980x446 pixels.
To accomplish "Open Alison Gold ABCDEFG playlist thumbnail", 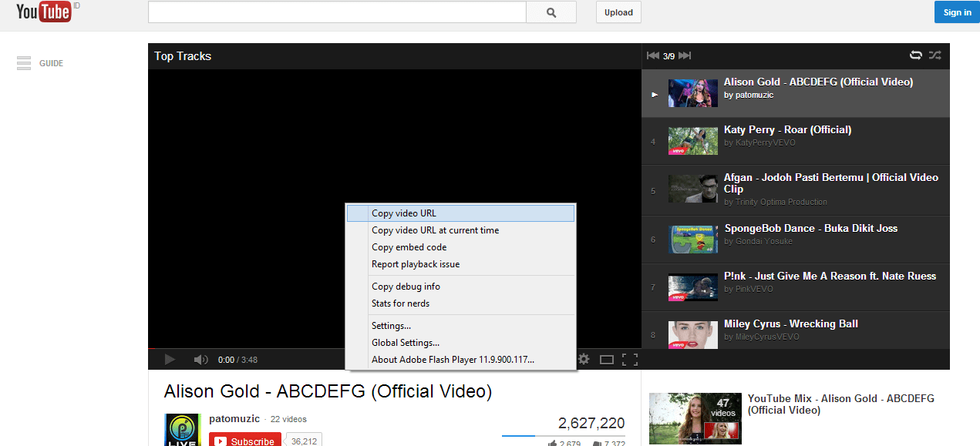I will tap(693, 93).
